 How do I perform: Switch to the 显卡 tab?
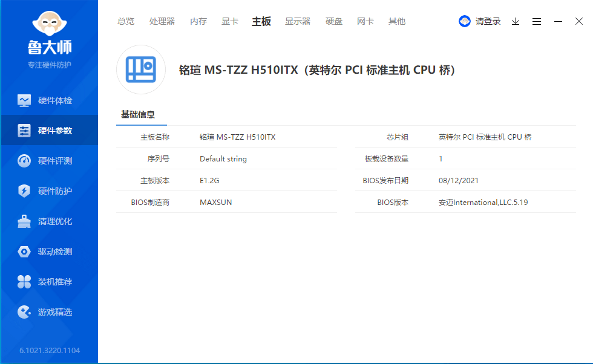pyautogui.click(x=229, y=22)
